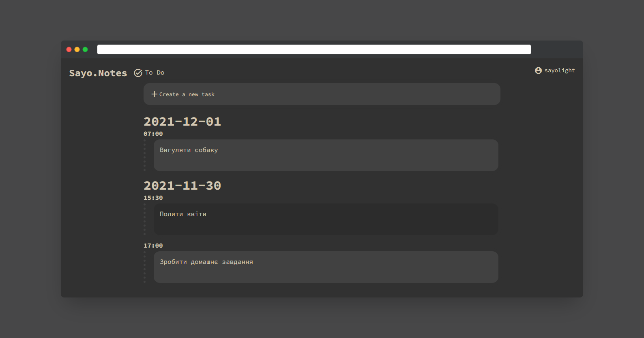644x338 pixels.
Task: Open the darker 'Полити квіти' task card
Action: [x=326, y=219]
